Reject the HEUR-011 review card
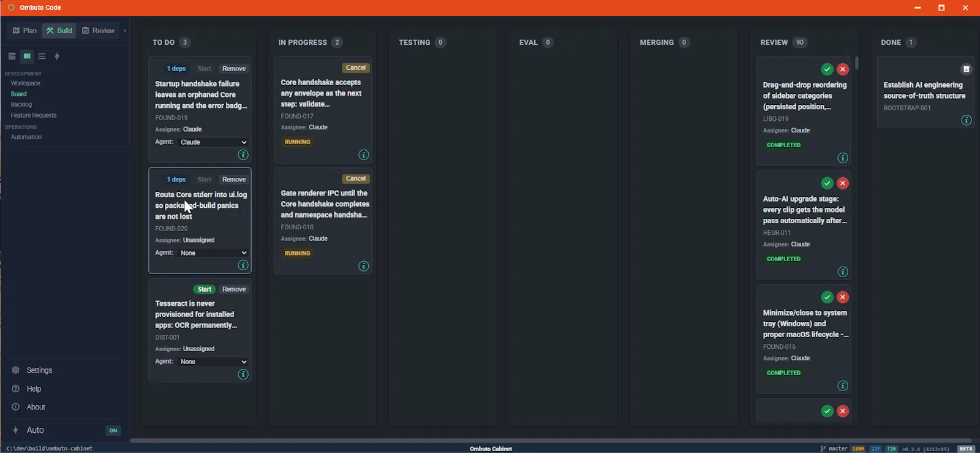 (843, 183)
